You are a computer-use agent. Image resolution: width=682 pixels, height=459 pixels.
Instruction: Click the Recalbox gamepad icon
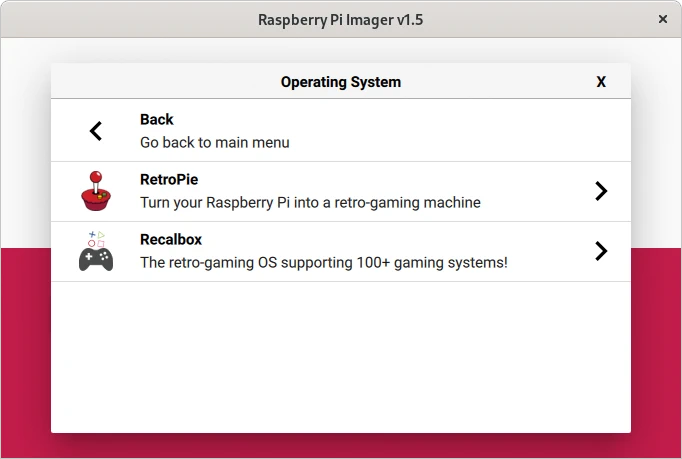pos(96,251)
